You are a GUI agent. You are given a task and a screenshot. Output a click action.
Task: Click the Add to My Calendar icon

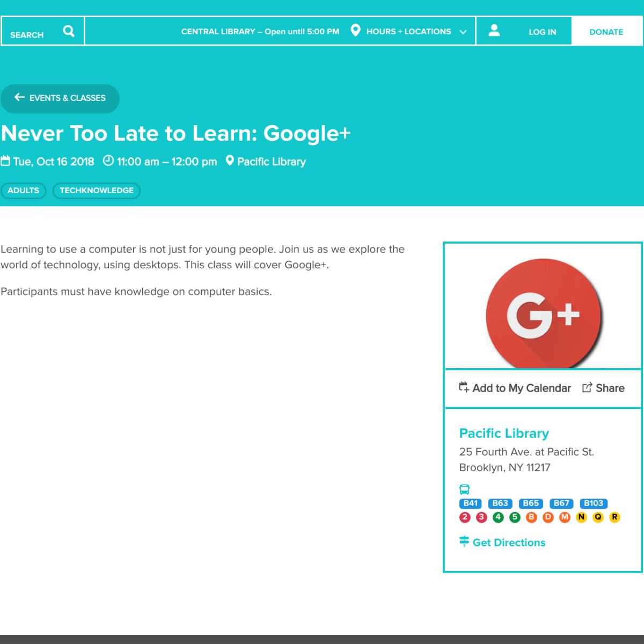(x=464, y=387)
